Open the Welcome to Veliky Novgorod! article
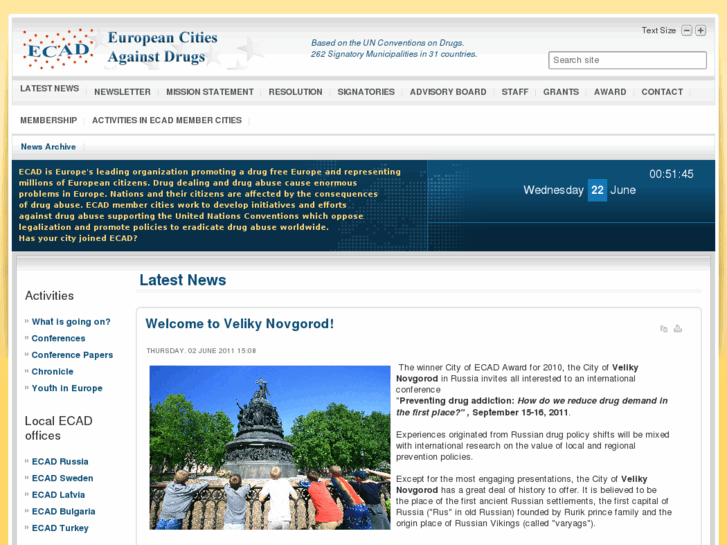The image size is (727, 545). click(240, 324)
